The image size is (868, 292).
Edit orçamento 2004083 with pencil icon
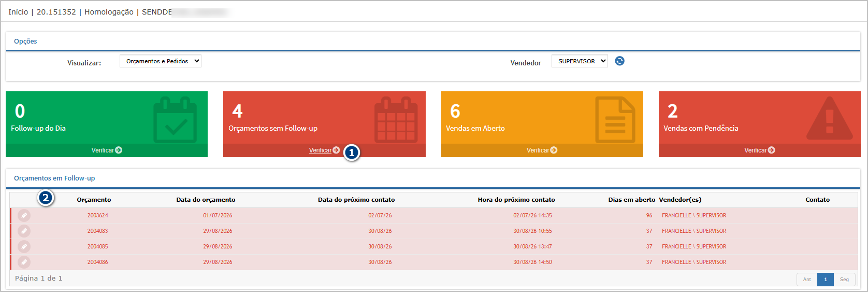pos(24,231)
